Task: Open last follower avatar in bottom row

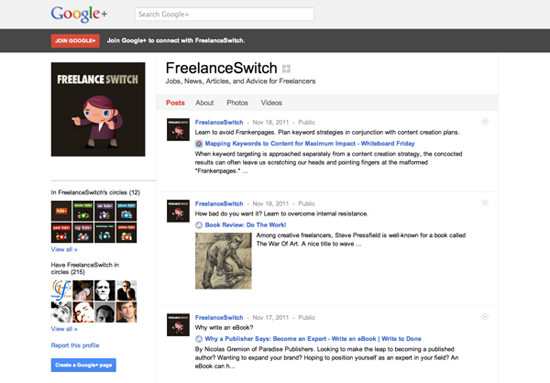Action: coord(126,312)
